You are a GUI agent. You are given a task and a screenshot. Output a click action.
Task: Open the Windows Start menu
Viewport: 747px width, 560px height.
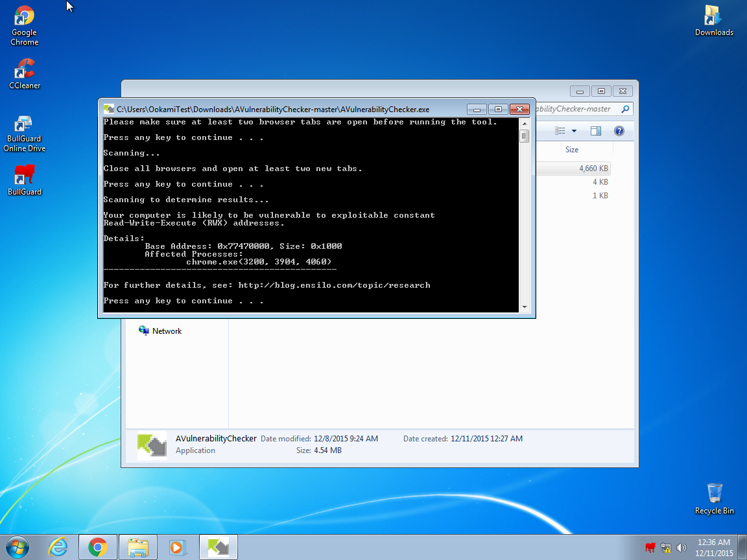tap(18, 547)
